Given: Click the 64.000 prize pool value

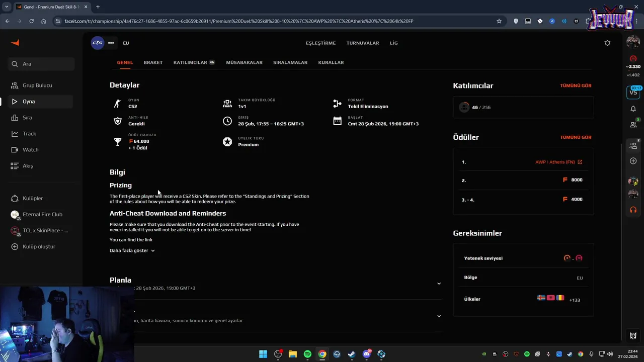Looking at the screenshot, I should [139, 141].
